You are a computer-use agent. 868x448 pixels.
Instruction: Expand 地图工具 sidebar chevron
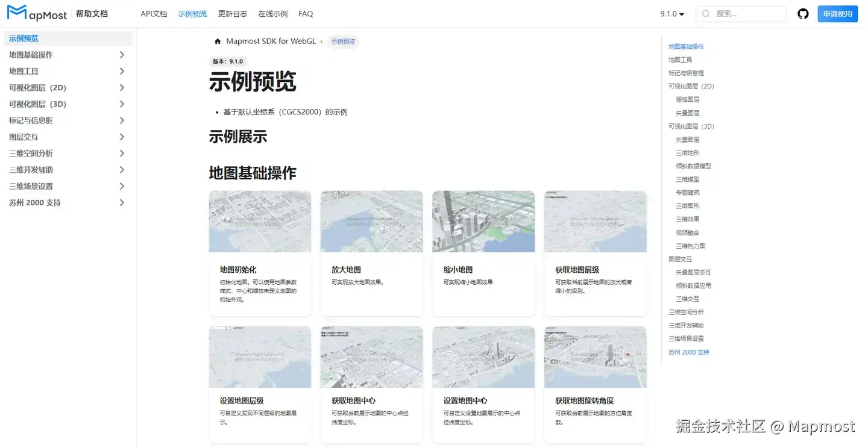coord(122,71)
